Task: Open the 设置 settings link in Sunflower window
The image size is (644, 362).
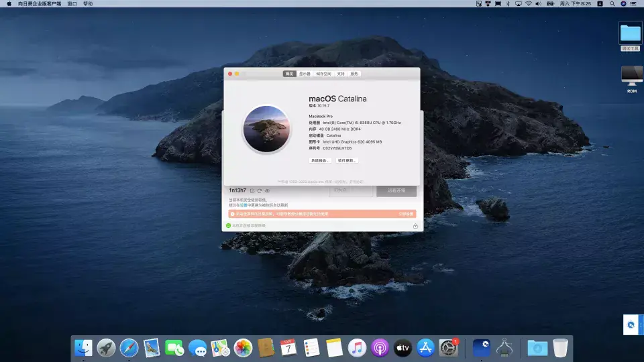Action: [244, 205]
